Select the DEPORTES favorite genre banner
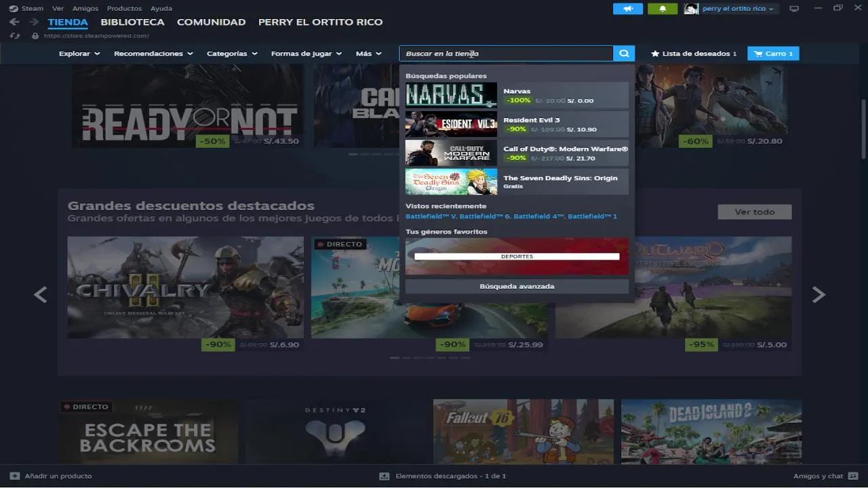 click(x=517, y=256)
